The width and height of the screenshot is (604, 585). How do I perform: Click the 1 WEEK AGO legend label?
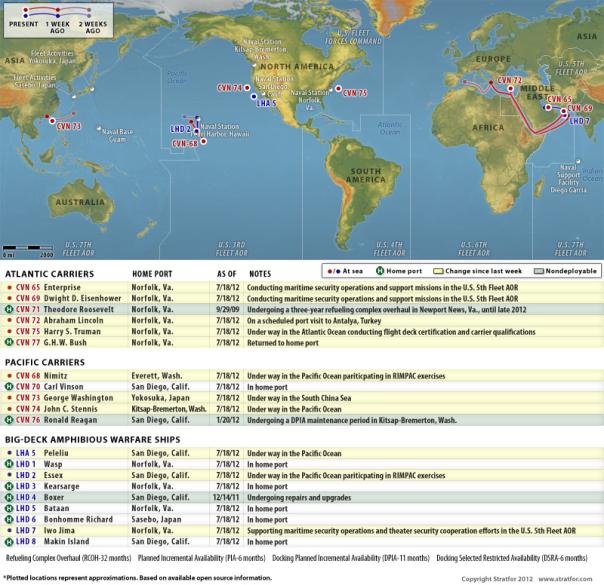[57, 27]
